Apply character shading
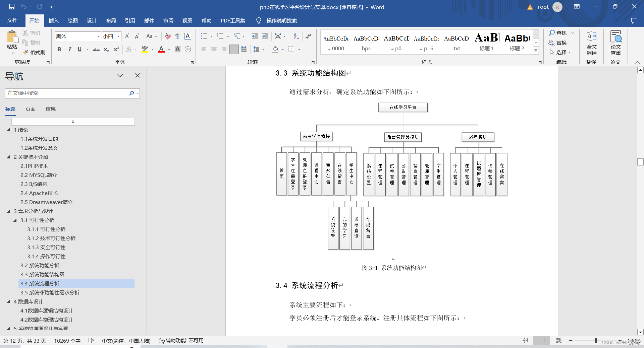The width and height of the screenshot is (644, 348). pos(178,50)
